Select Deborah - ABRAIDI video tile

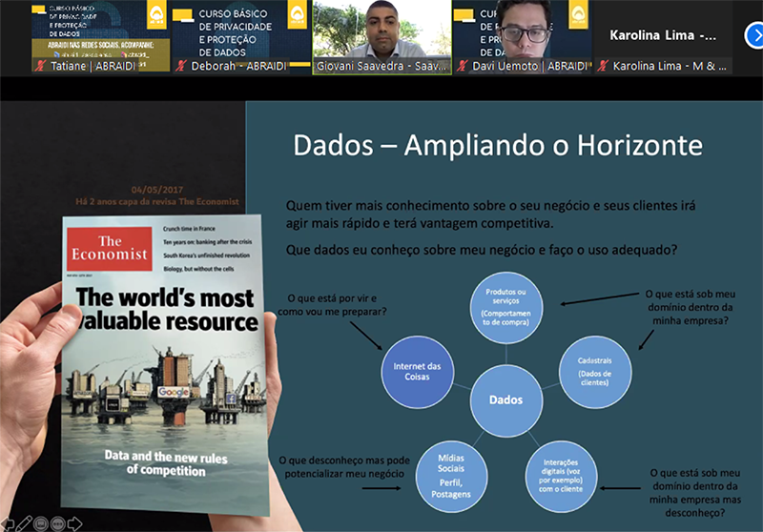point(242,36)
